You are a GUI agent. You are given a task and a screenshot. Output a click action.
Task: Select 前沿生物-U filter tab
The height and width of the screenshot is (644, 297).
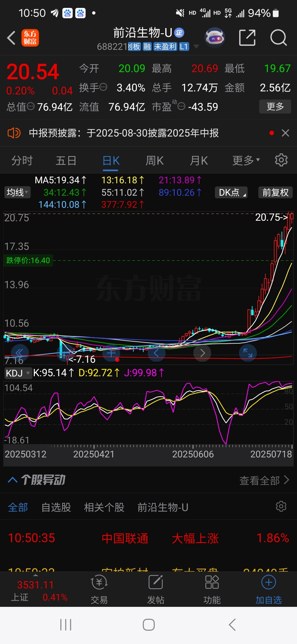pos(163,507)
